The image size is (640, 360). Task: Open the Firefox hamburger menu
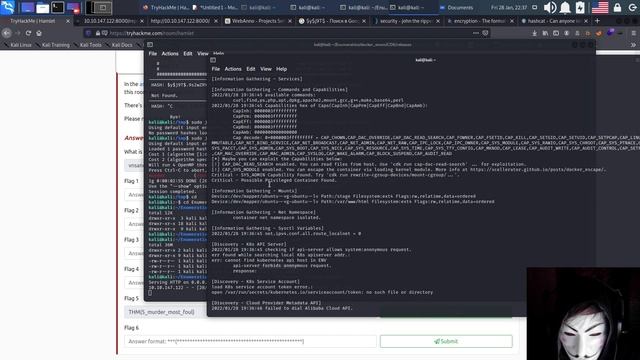[x=633, y=33]
